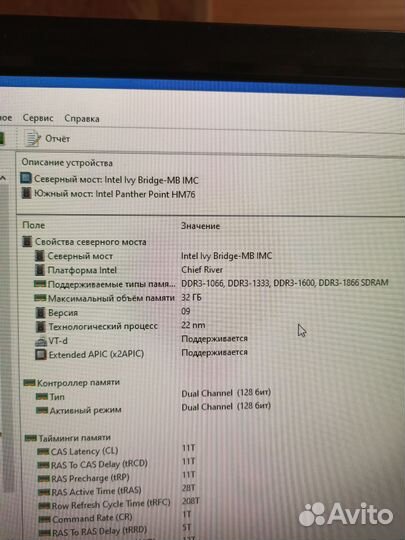The height and width of the screenshot is (540, 405).
Task: Click the chip icon beside Северный мост device
Action: pyautogui.click(x=25, y=178)
